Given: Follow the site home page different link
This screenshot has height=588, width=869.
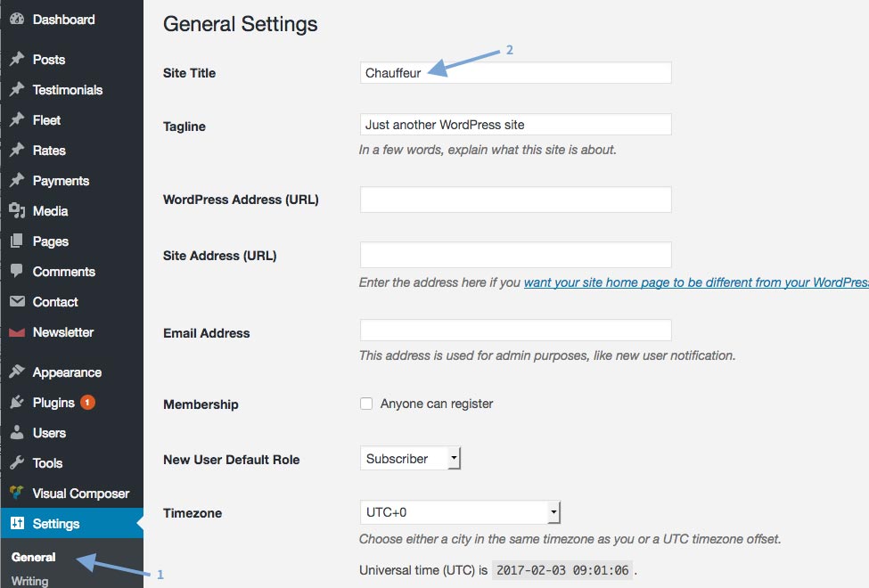Looking at the screenshot, I should 696,282.
